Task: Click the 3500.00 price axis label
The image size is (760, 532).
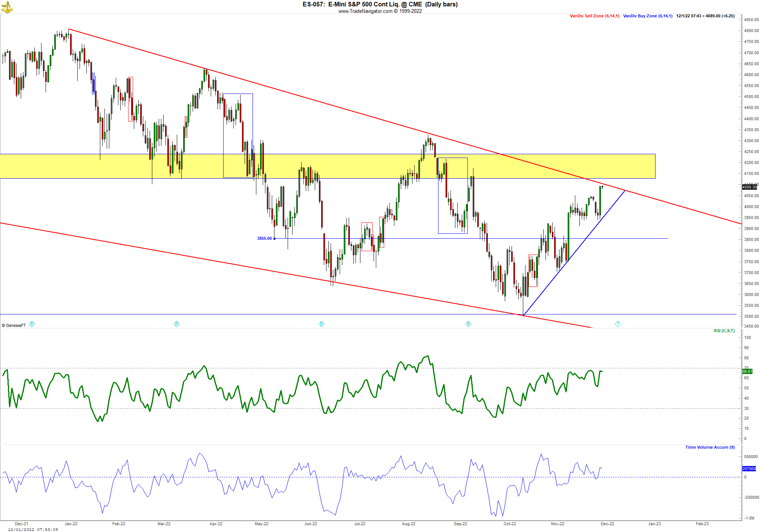Action: 751,316
